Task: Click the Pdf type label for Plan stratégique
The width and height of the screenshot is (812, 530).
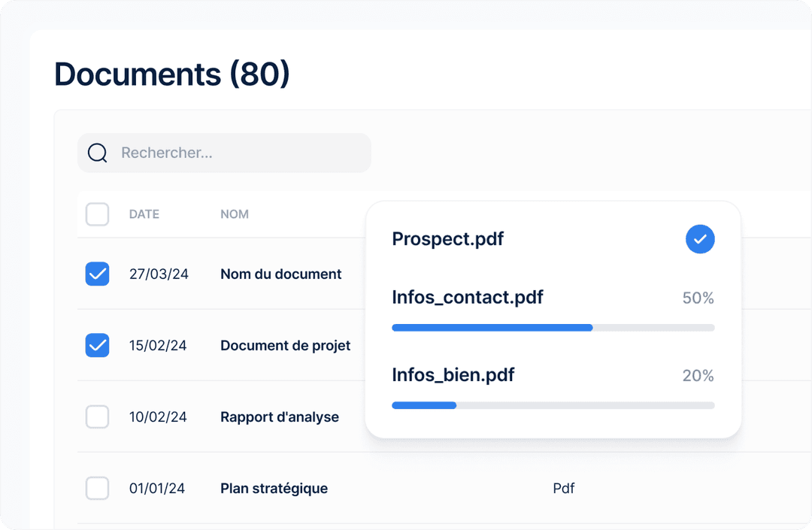Action: pyautogui.click(x=563, y=489)
